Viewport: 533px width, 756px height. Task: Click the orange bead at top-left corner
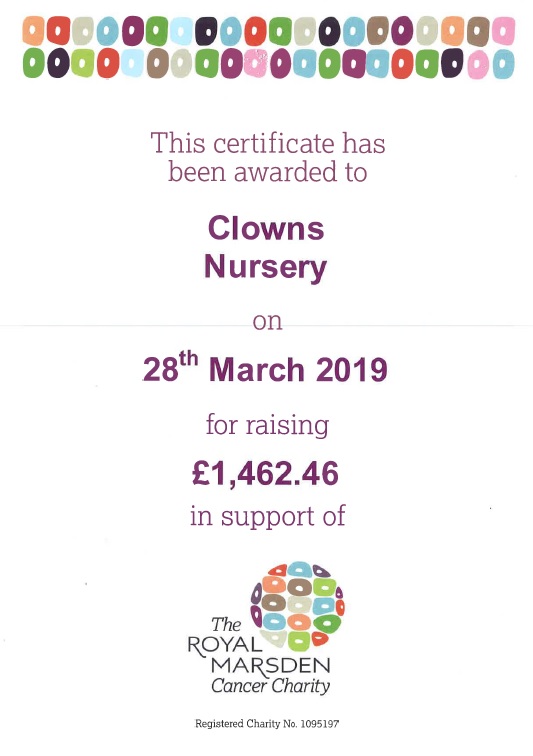pyautogui.click(x=33, y=31)
